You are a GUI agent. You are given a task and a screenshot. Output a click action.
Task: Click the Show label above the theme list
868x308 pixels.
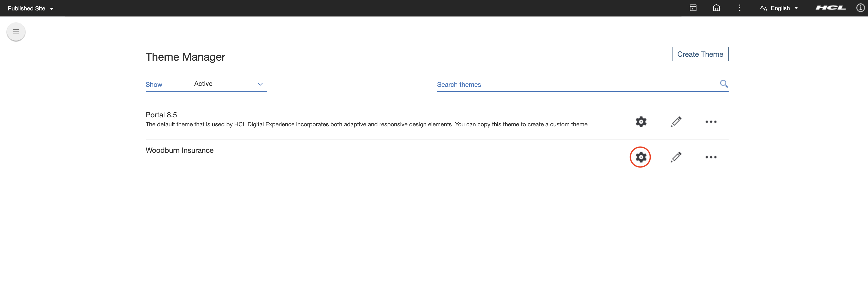pos(154,84)
